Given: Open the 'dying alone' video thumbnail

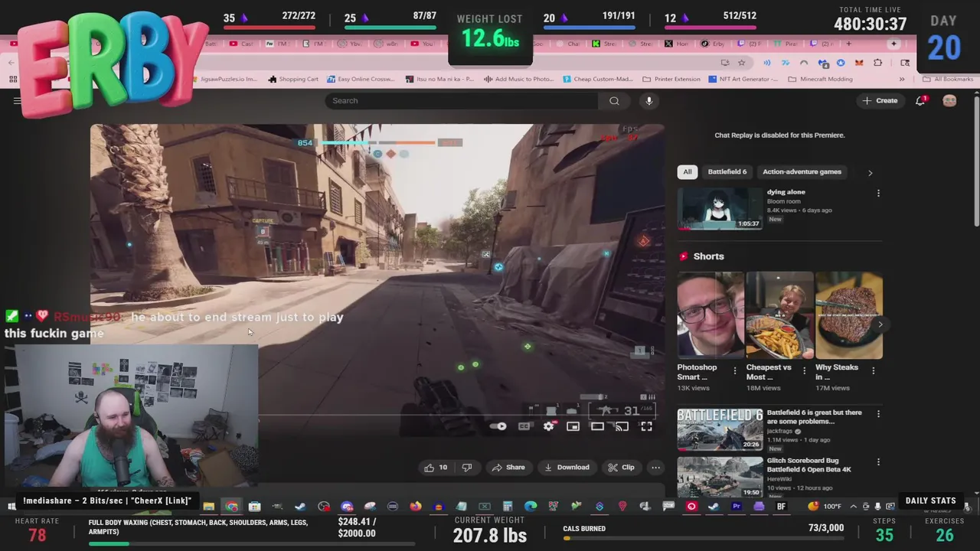Looking at the screenshot, I should click(720, 208).
